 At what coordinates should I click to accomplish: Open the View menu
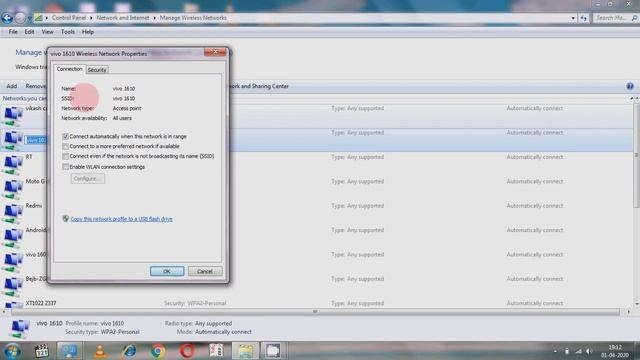[x=47, y=32]
